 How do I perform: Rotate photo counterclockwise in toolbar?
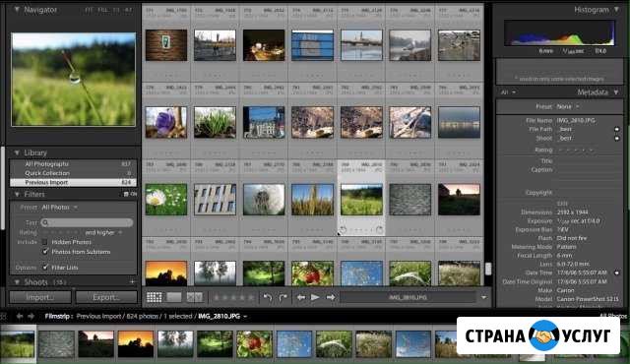267,297
